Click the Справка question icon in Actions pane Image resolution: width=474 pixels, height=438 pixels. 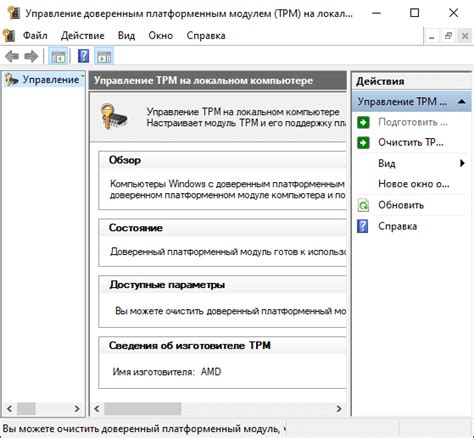(363, 226)
